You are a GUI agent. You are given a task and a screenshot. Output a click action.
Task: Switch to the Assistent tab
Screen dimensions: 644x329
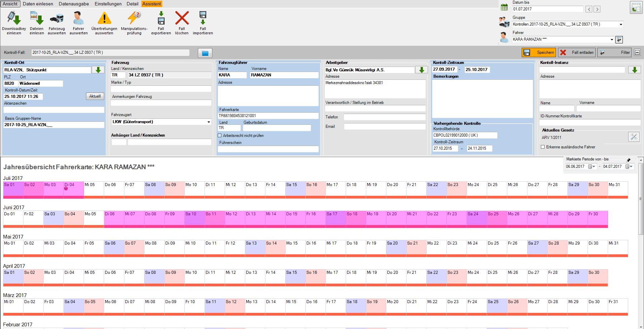coord(152,4)
